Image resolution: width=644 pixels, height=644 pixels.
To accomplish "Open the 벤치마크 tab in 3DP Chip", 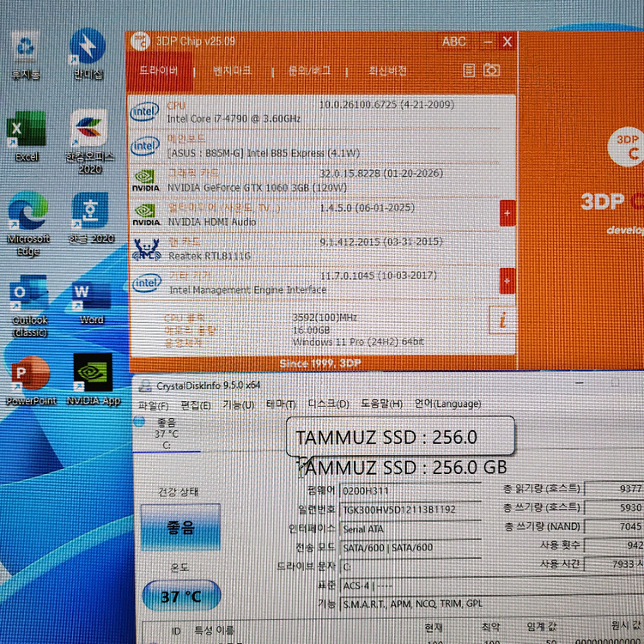I will coord(232,71).
